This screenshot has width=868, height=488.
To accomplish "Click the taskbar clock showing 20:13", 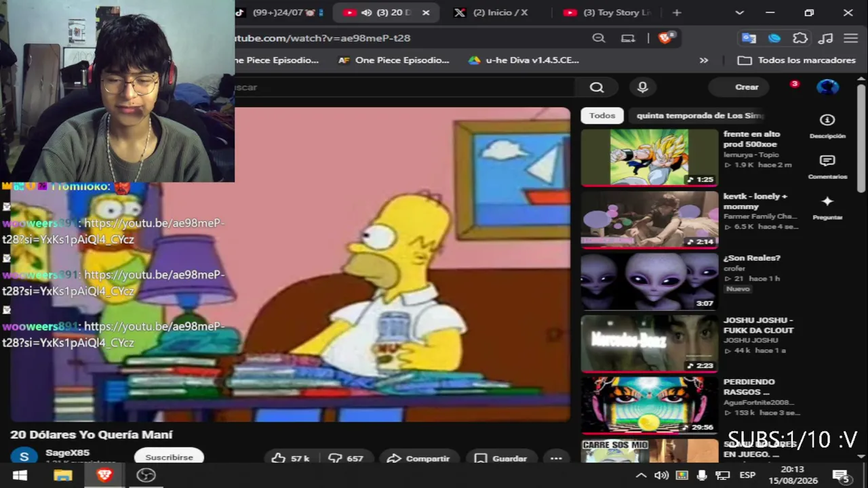I will click(x=793, y=474).
